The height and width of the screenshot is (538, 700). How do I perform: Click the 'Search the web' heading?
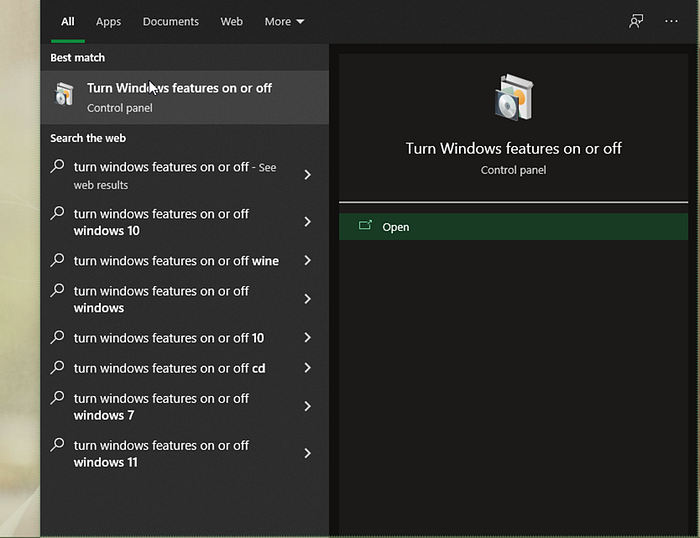(88, 138)
